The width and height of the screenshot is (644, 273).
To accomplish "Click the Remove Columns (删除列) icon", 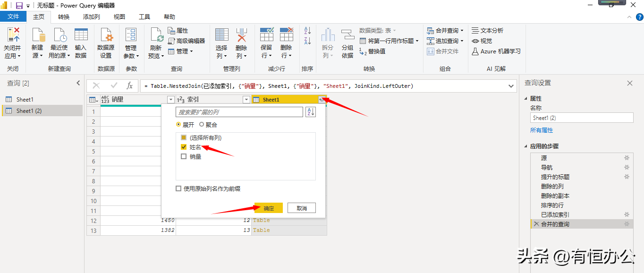I will point(241,35).
